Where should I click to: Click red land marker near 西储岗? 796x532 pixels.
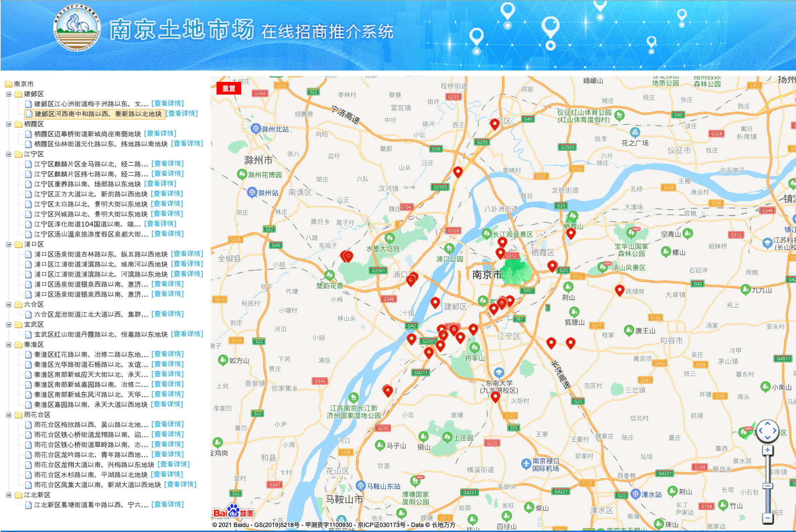(620, 291)
